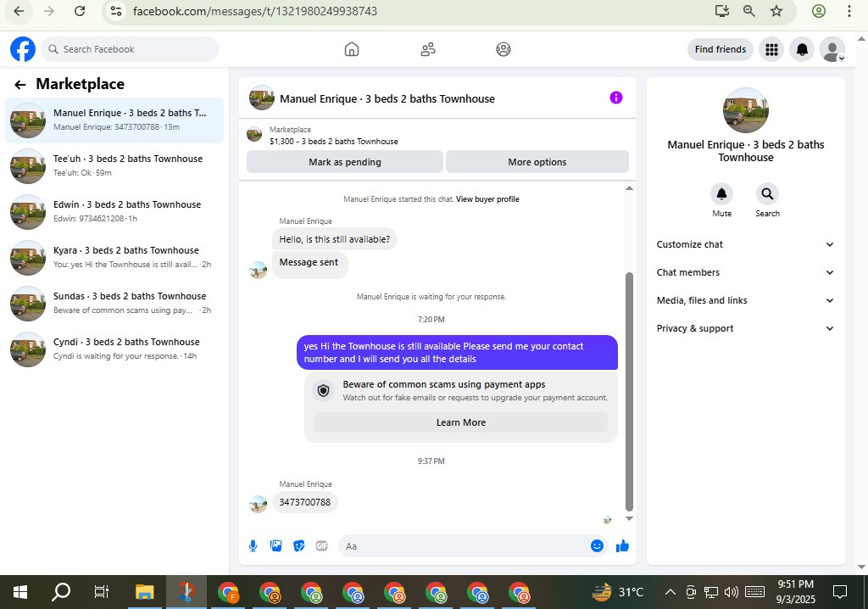Choose a GIF icon in composer
The image size is (868, 609).
click(321, 546)
